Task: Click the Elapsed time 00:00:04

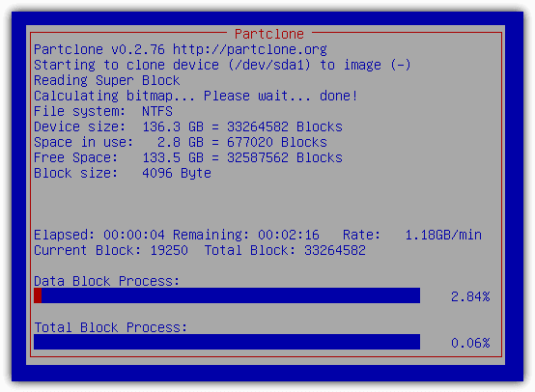Action: point(134,235)
